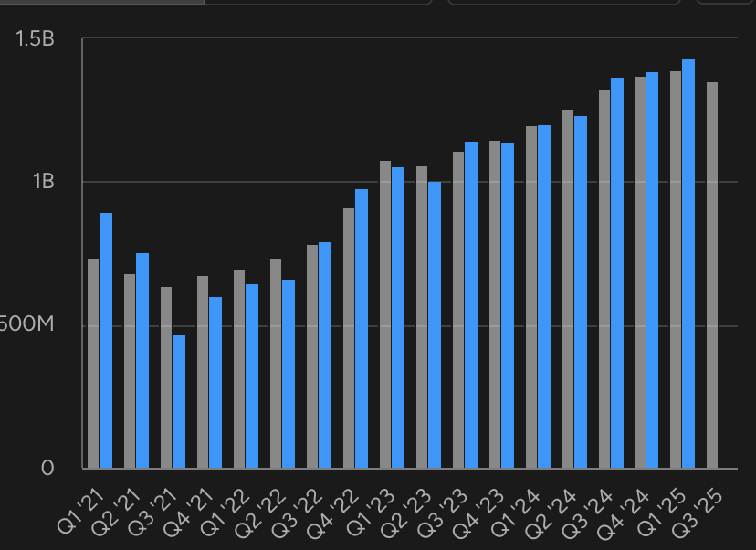Click the "Q3 '25" axis label

pyautogui.click(x=699, y=513)
